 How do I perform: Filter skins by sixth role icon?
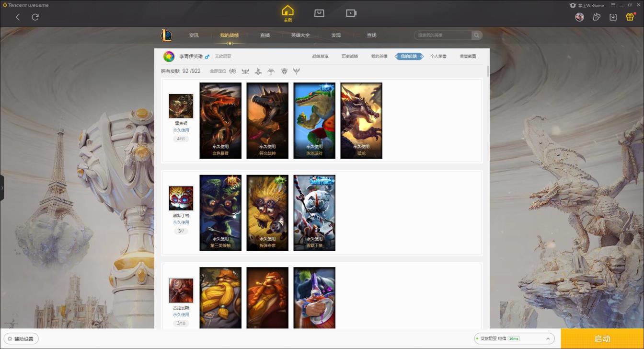pyautogui.click(x=297, y=71)
